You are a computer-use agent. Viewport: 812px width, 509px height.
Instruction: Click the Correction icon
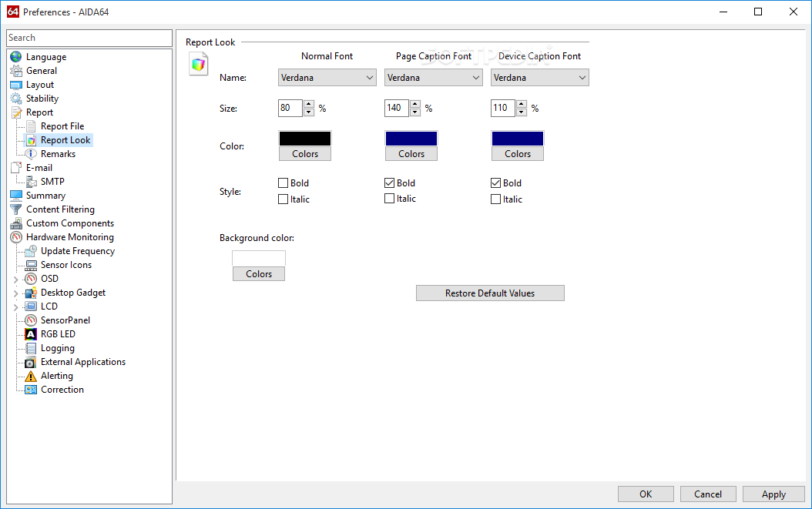coord(31,390)
